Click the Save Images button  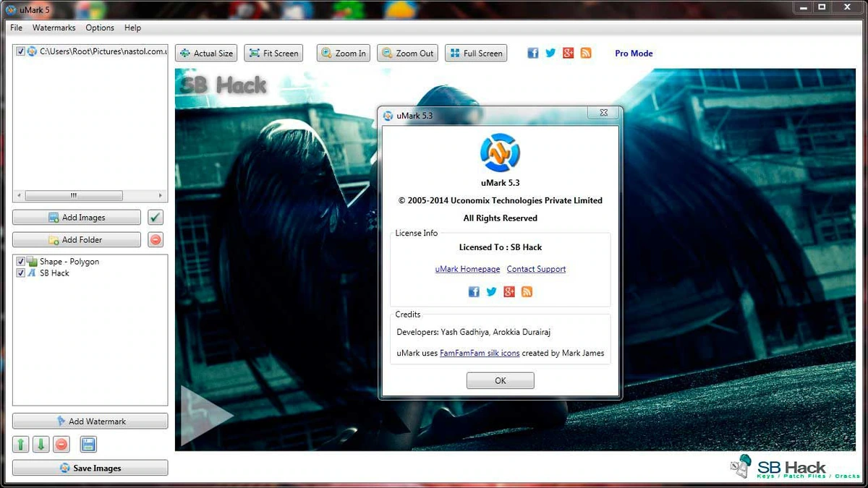pos(90,468)
